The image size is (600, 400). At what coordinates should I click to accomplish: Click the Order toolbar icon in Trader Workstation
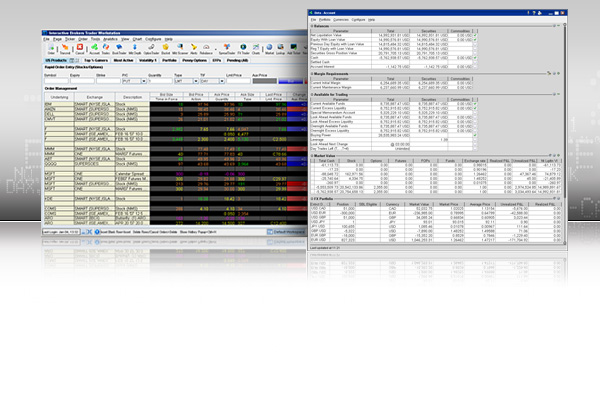point(51,47)
